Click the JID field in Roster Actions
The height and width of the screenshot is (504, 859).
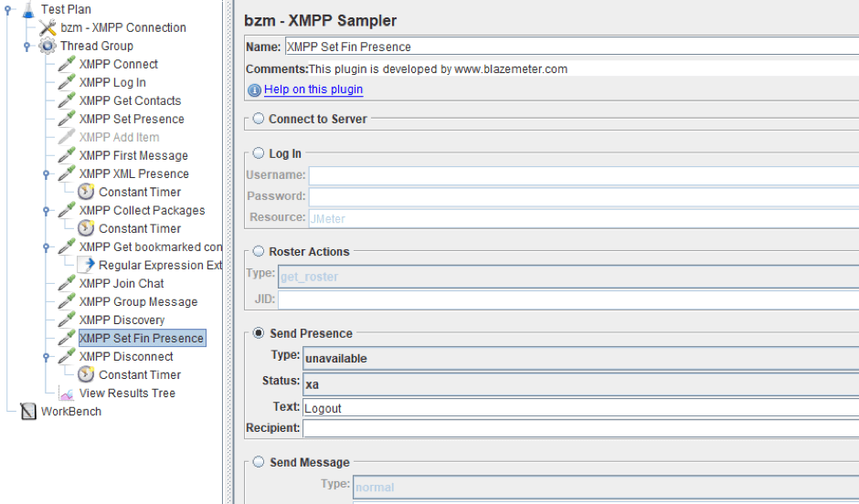point(568,299)
